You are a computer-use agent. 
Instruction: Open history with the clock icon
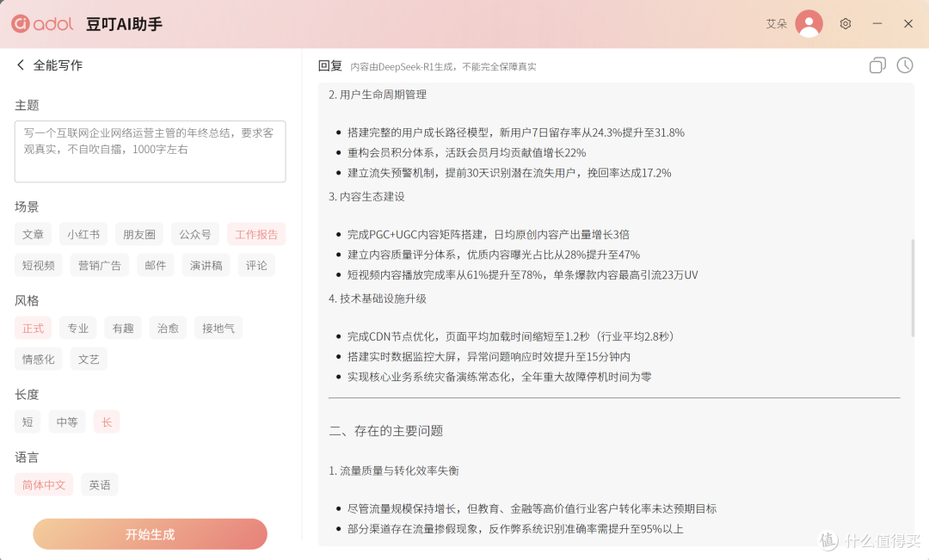(905, 65)
